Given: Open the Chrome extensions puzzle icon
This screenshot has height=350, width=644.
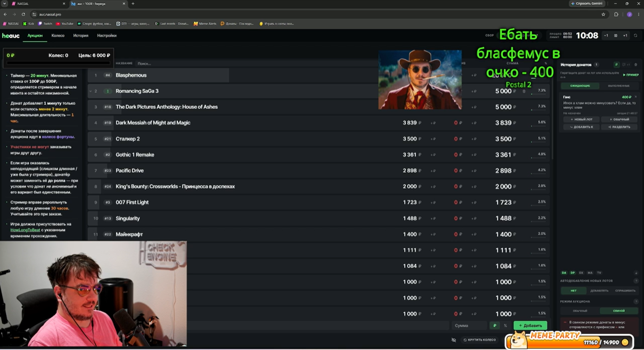Looking at the screenshot, I should (616, 14).
